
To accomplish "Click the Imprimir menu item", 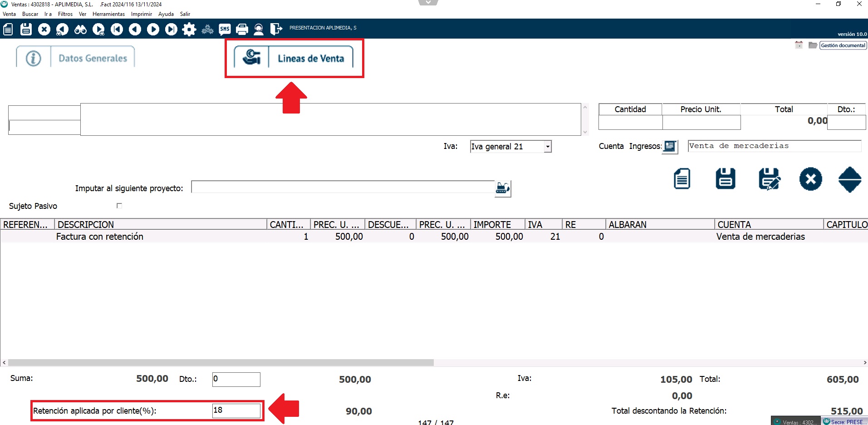I will (141, 14).
